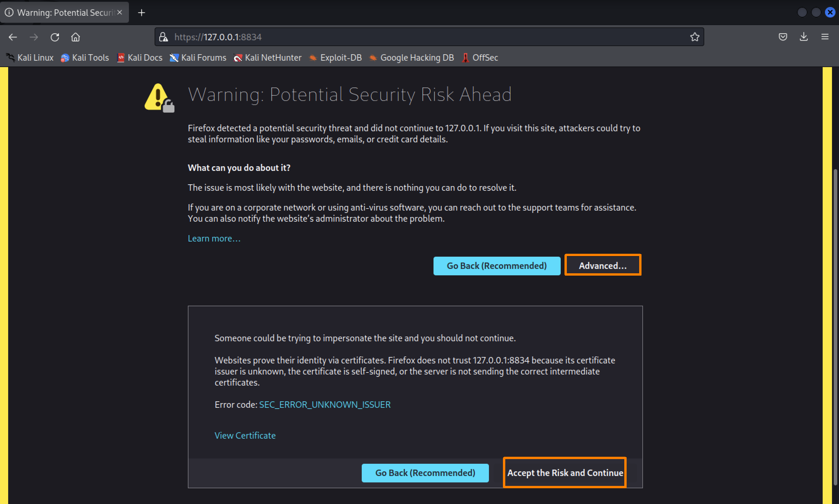
Task: Click the insecure lock icon in the address bar
Action: point(163,37)
